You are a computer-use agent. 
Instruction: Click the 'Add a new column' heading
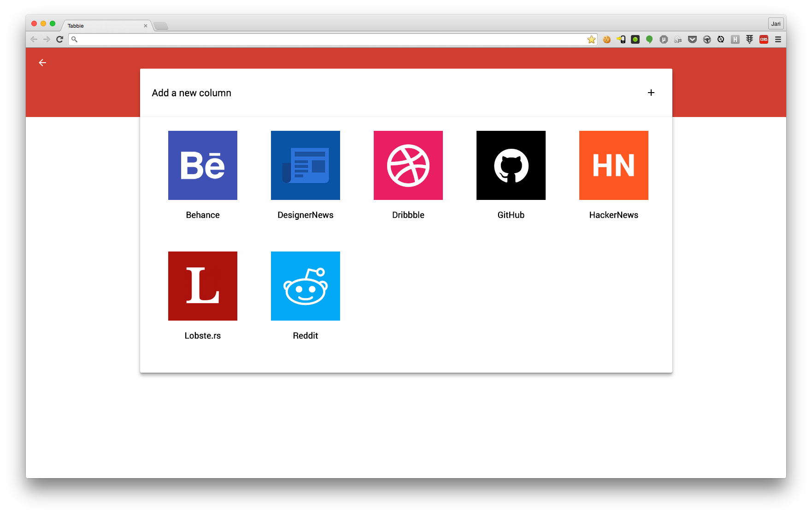click(x=192, y=93)
